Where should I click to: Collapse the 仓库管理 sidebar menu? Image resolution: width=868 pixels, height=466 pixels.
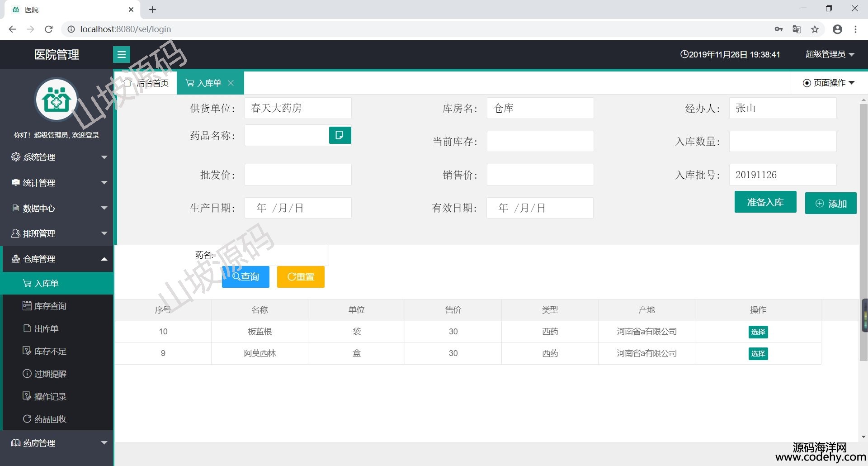[x=57, y=259]
